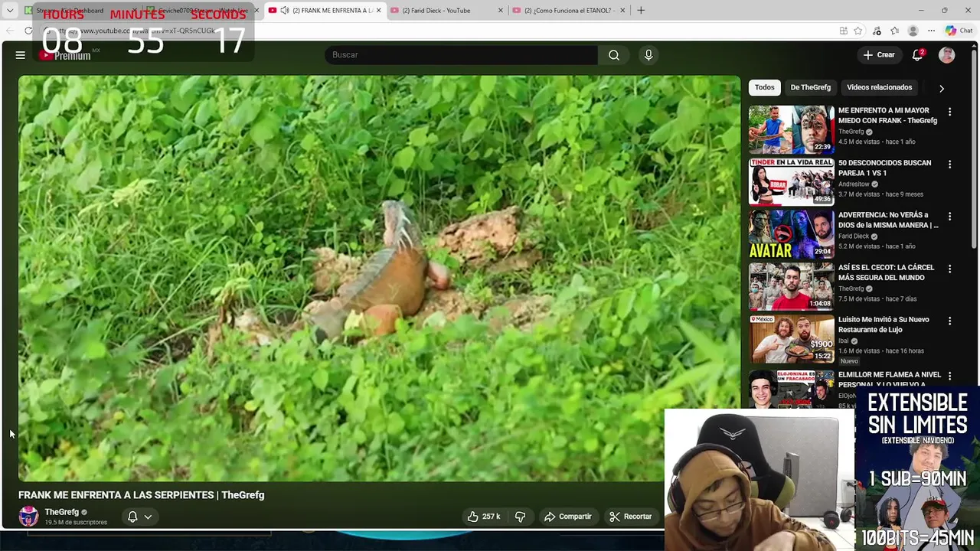Like the video with 257 k thumbs-up

tap(483, 517)
